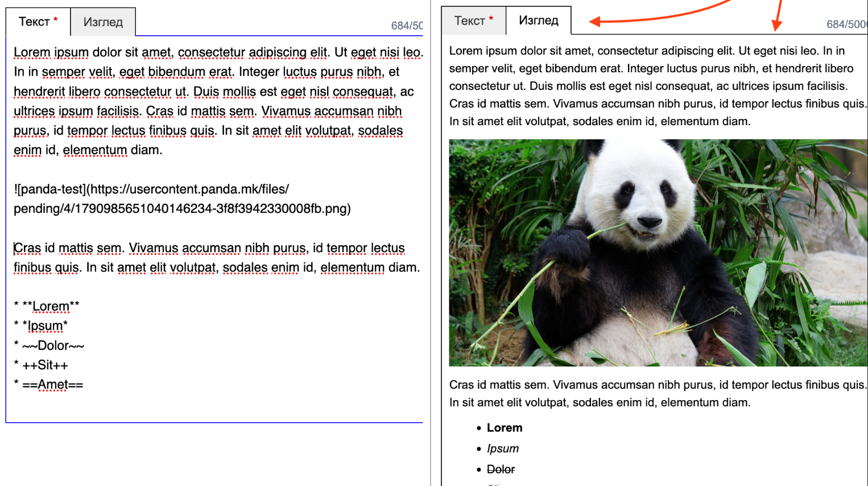Click the '* **Lorem**' line in the editor
The image size is (868, 486).
(x=47, y=306)
